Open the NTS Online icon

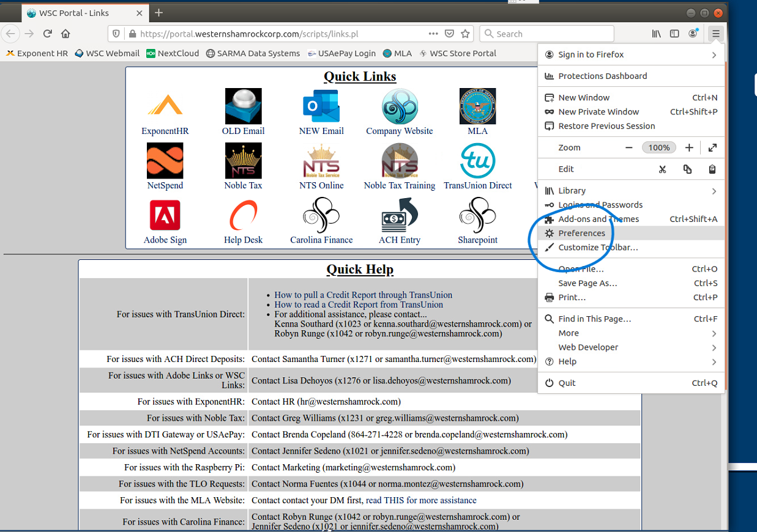[321, 161]
